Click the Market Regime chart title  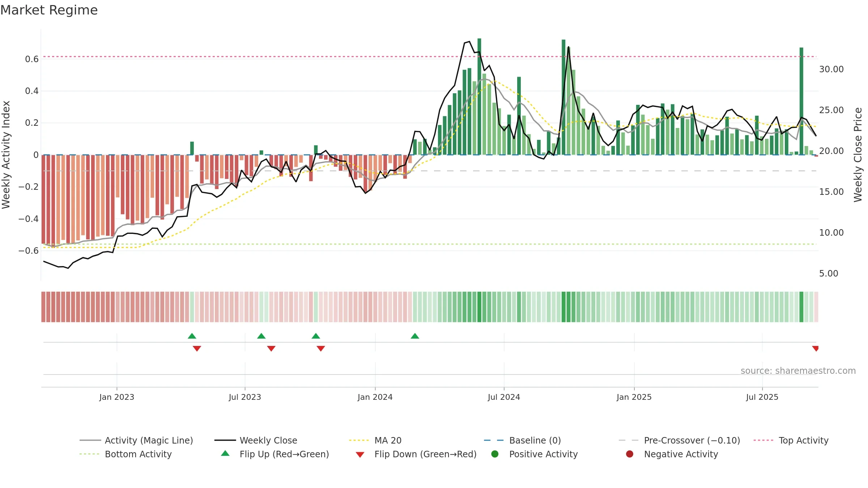pos(49,10)
